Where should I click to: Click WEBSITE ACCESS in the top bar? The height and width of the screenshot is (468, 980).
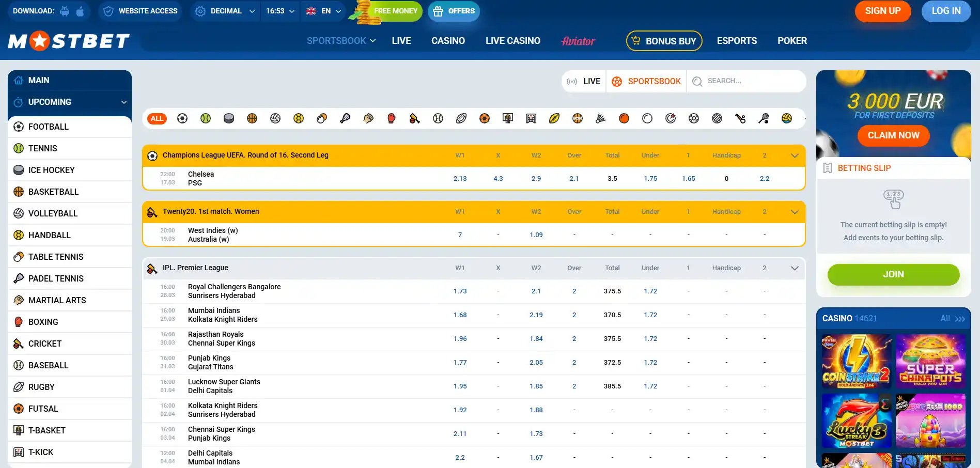click(x=141, y=11)
